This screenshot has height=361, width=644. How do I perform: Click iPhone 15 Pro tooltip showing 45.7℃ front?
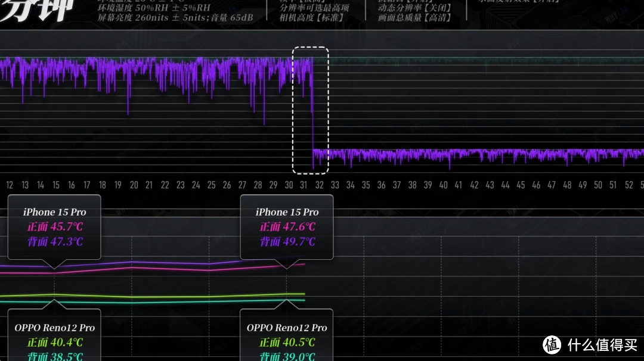tap(54, 226)
